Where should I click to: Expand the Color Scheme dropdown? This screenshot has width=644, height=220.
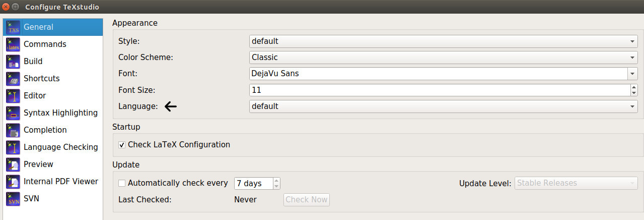click(443, 58)
